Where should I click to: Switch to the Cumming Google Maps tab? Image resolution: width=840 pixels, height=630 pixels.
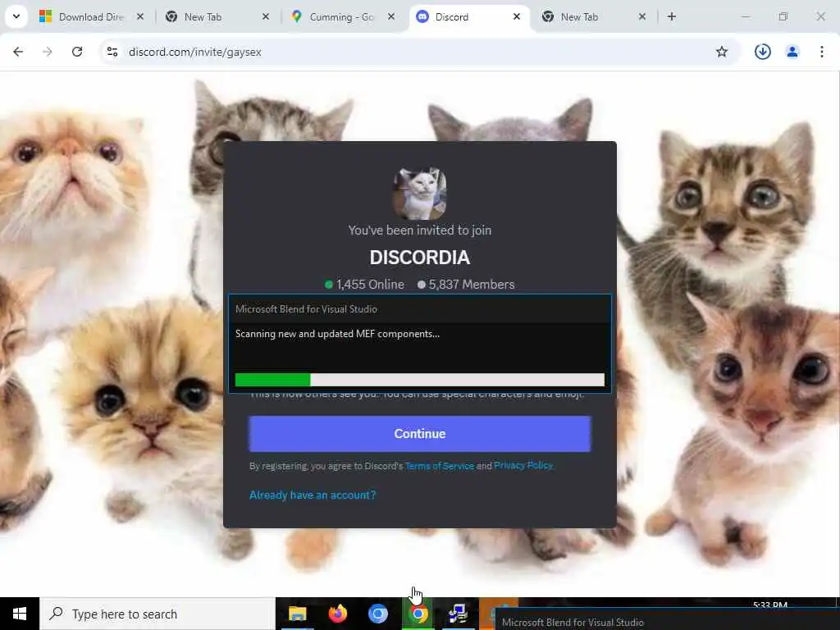(x=343, y=16)
